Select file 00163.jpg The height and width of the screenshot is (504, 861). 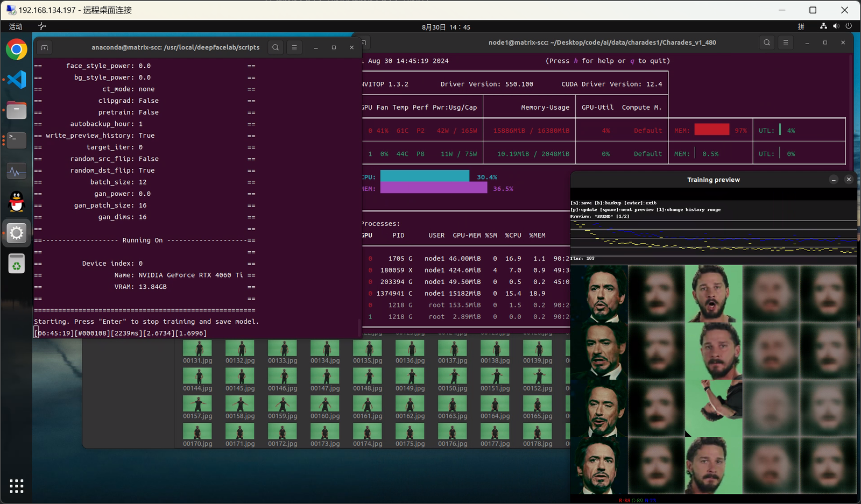point(453,408)
